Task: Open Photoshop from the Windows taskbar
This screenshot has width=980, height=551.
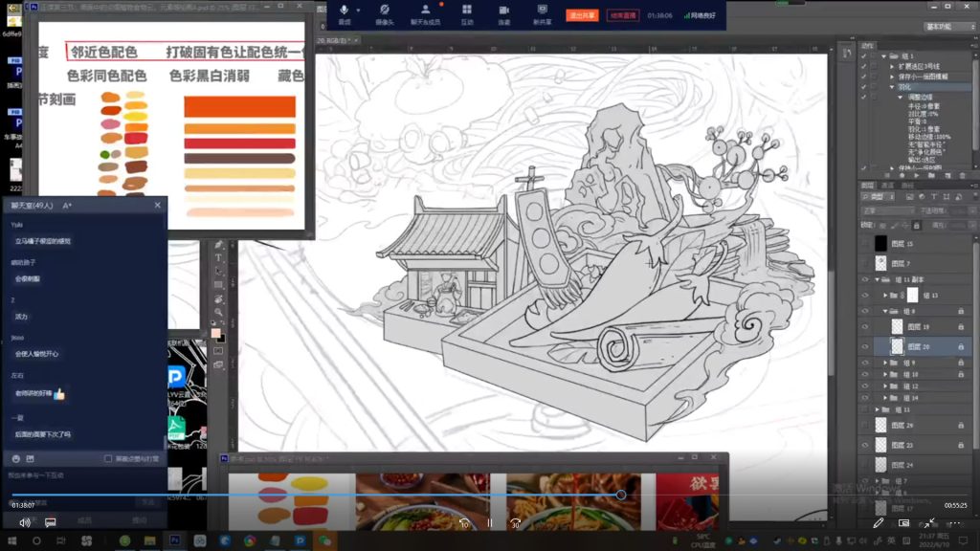Action: pos(176,540)
